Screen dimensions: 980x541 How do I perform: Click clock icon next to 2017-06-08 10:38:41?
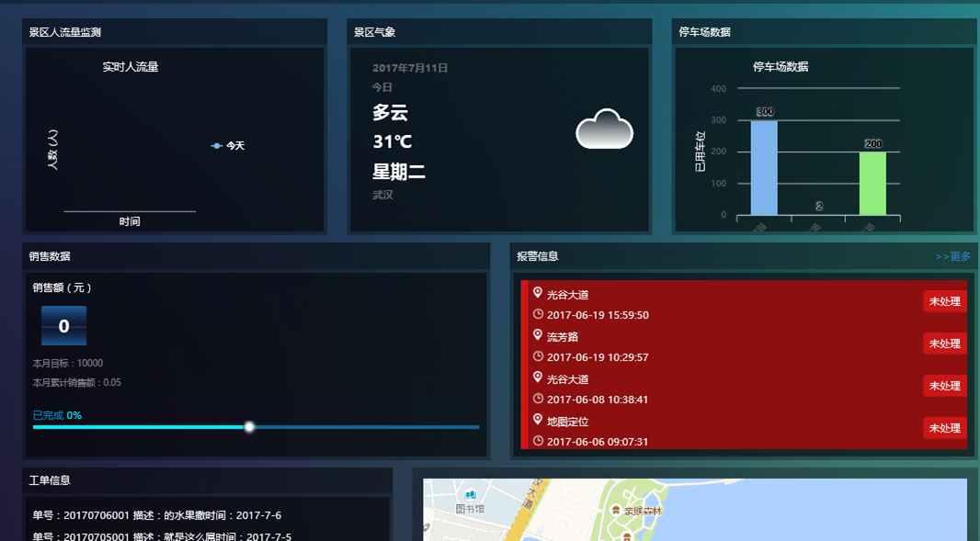click(x=538, y=399)
